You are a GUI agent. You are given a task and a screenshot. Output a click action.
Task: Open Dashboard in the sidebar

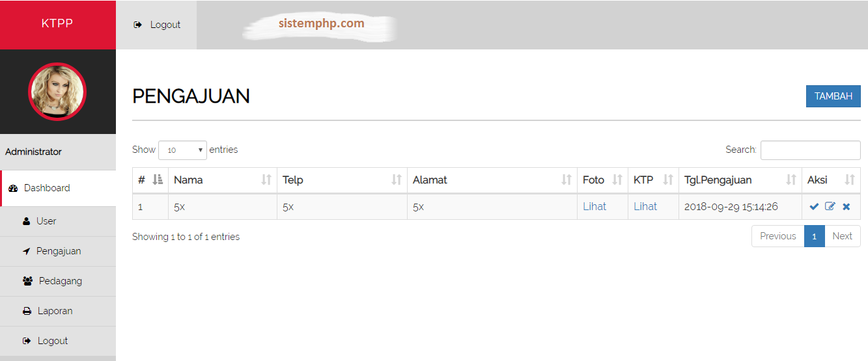(x=47, y=188)
